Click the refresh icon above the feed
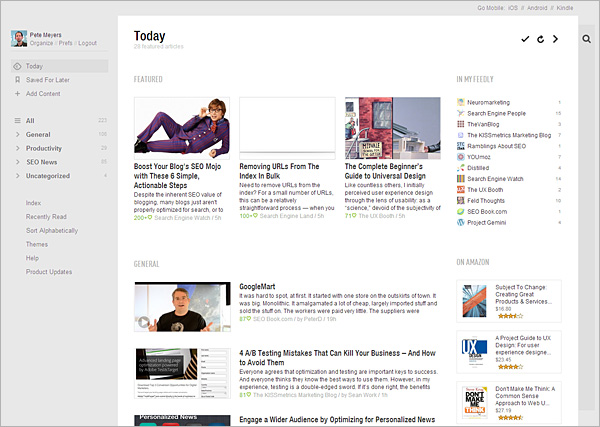The image size is (600, 427). click(x=540, y=39)
